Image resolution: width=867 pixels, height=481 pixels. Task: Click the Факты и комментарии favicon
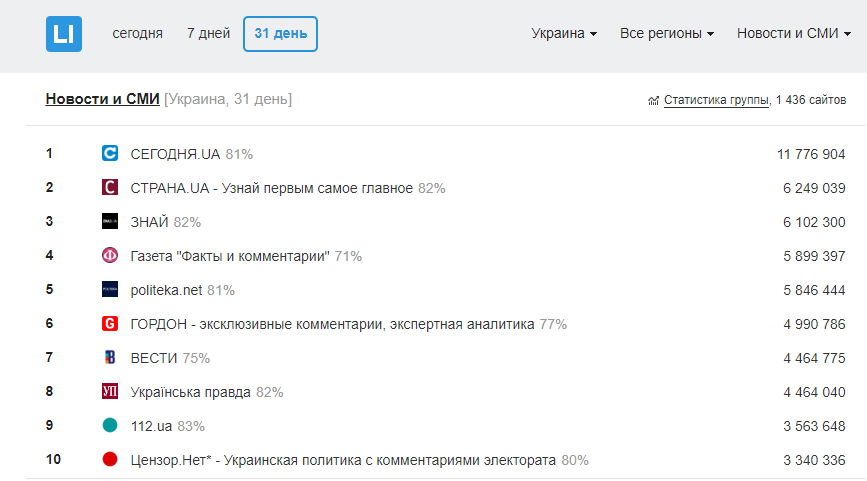pyautogui.click(x=110, y=256)
